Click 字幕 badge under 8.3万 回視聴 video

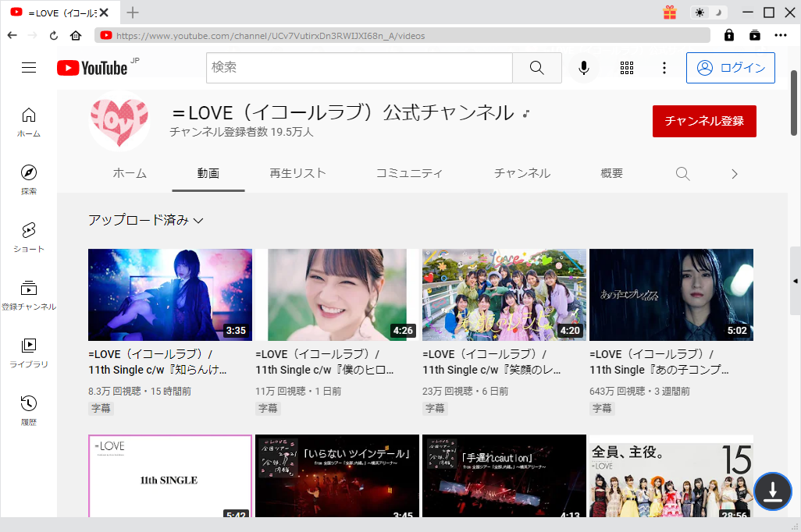click(101, 409)
